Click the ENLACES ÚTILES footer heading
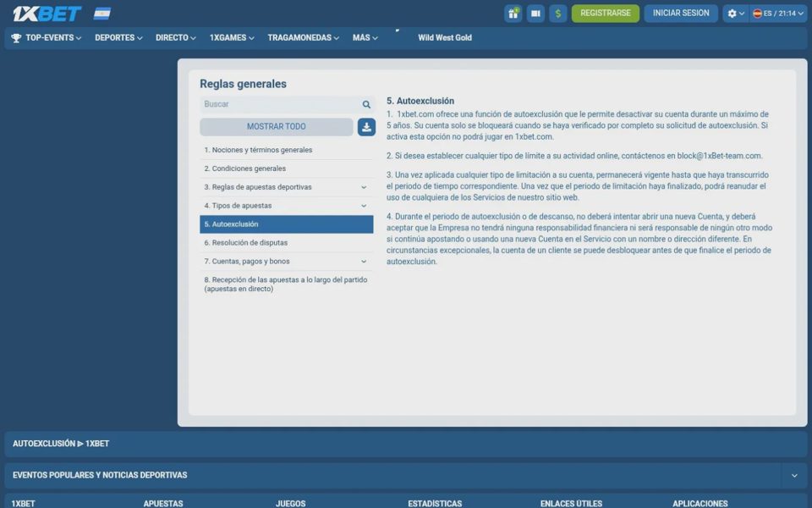 (x=571, y=503)
